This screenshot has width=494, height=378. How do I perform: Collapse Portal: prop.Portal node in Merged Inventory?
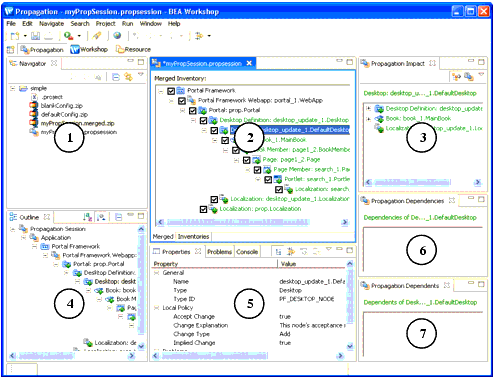[x=182, y=110]
